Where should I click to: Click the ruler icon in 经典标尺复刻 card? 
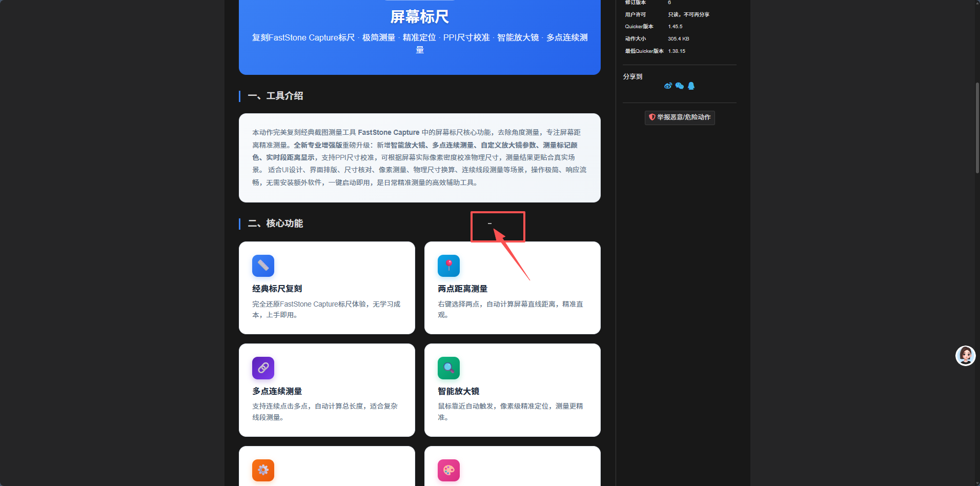[x=263, y=266]
